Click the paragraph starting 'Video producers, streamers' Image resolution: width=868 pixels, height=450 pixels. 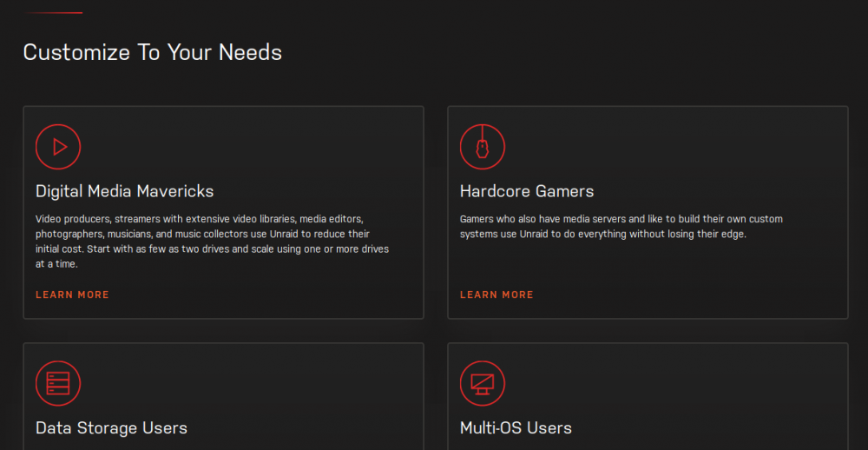[213, 242]
